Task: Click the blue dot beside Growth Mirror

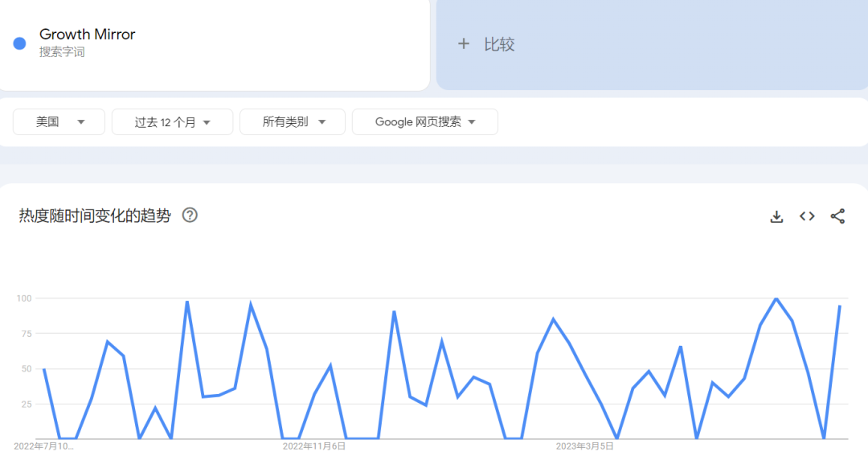Action: [19, 43]
